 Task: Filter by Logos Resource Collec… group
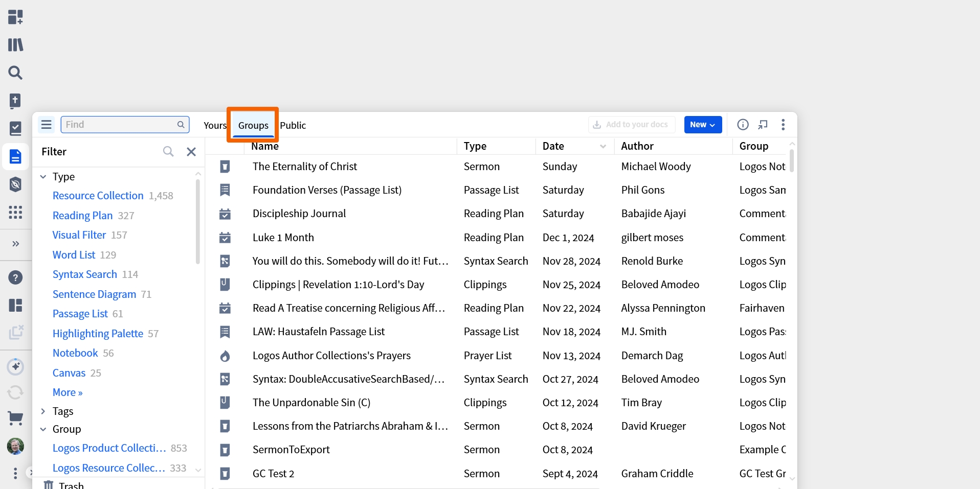tap(108, 468)
